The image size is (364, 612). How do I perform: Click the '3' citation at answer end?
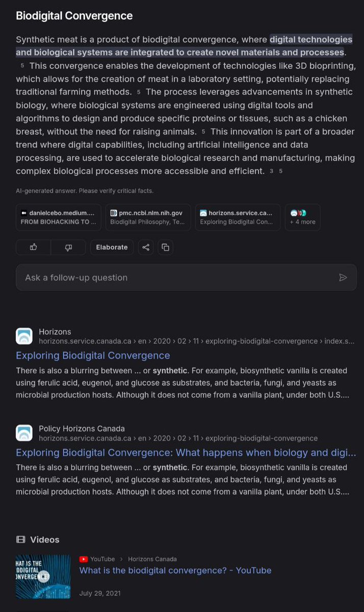pyautogui.click(x=271, y=172)
